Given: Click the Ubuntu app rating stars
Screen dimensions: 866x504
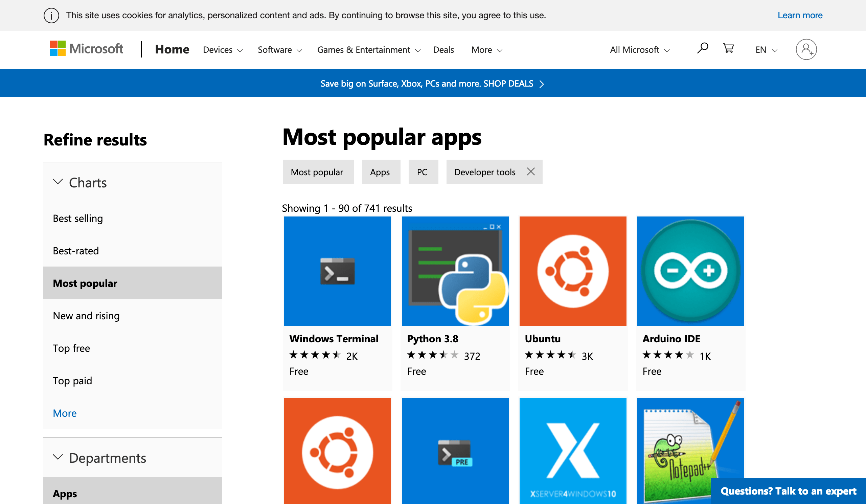Looking at the screenshot, I should coord(550,355).
